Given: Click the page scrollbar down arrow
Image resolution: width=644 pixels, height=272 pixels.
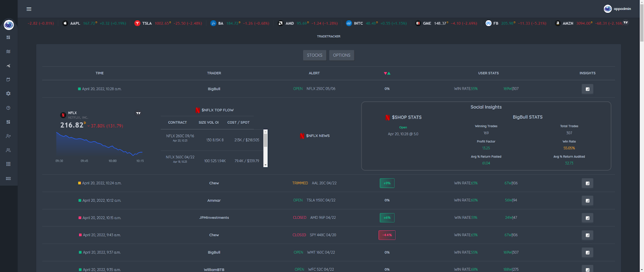Looking at the screenshot, I should coord(642,270).
